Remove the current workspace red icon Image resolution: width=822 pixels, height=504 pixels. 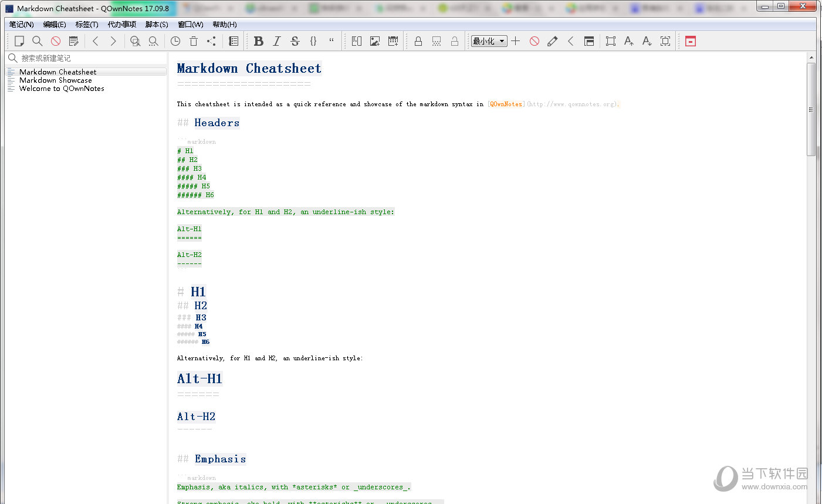click(x=535, y=41)
